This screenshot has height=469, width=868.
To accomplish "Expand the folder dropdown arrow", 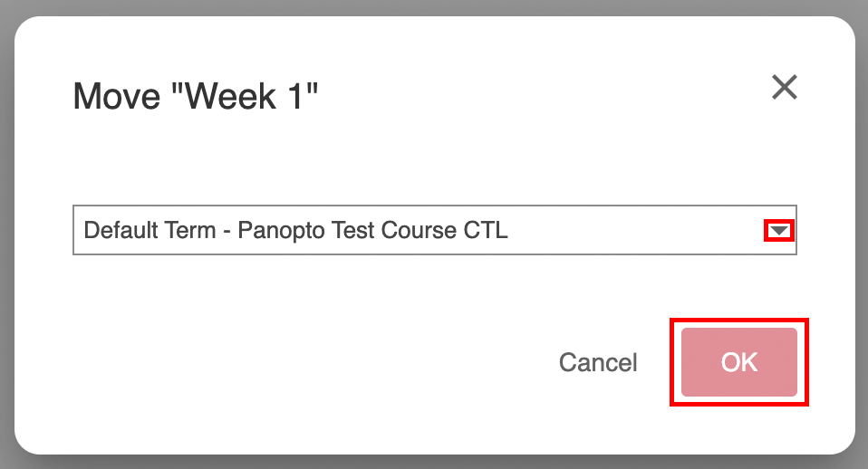I will (779, 231).
